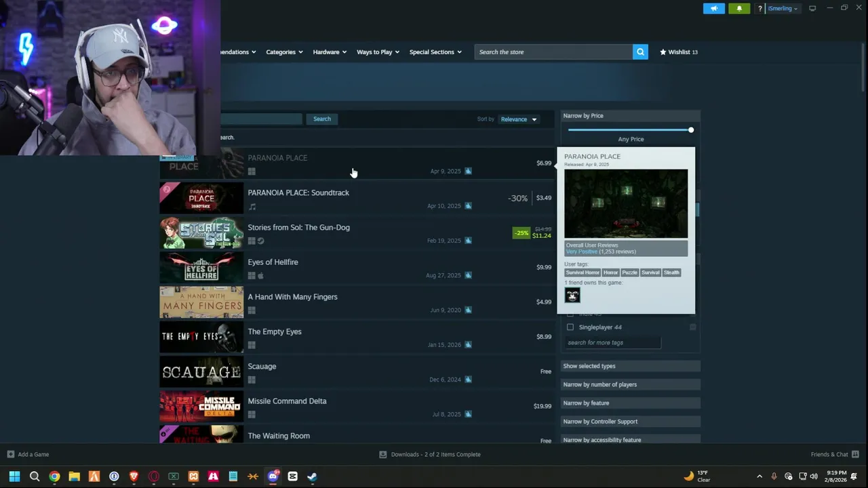Expand the Show selected types section
The height and width of the screenshot is (488, 868).
point(631,366)
